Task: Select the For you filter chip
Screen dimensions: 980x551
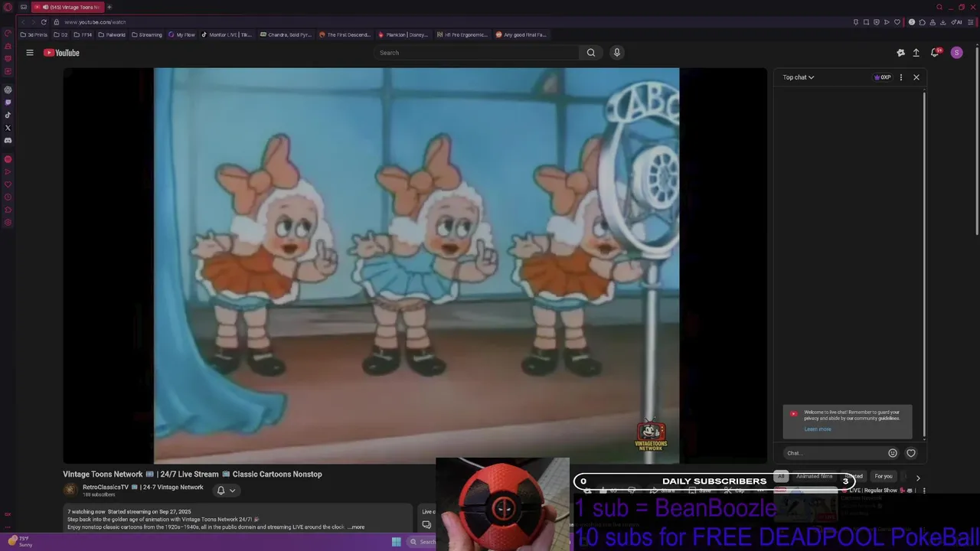Action: coord(884,476)
